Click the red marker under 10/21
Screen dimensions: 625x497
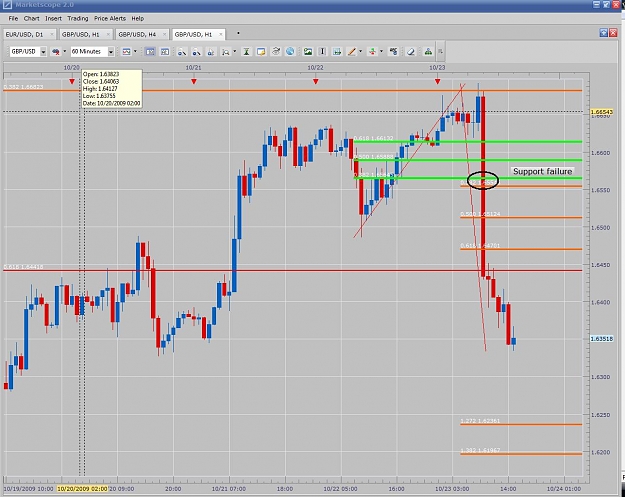[194, 81]
